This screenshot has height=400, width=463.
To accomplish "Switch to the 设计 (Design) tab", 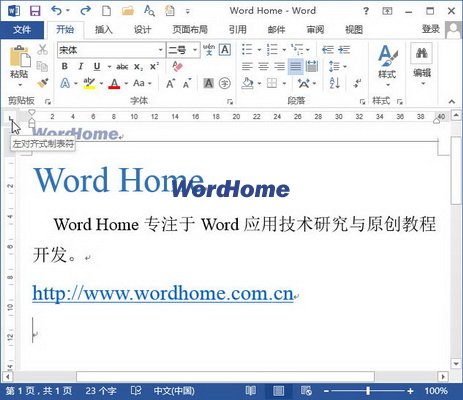I will click(x=143, y=30).
